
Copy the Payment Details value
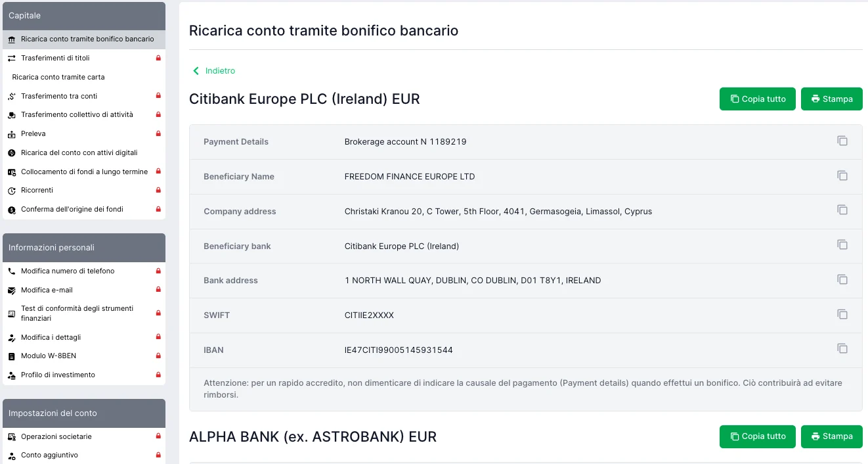pos(842,141)
